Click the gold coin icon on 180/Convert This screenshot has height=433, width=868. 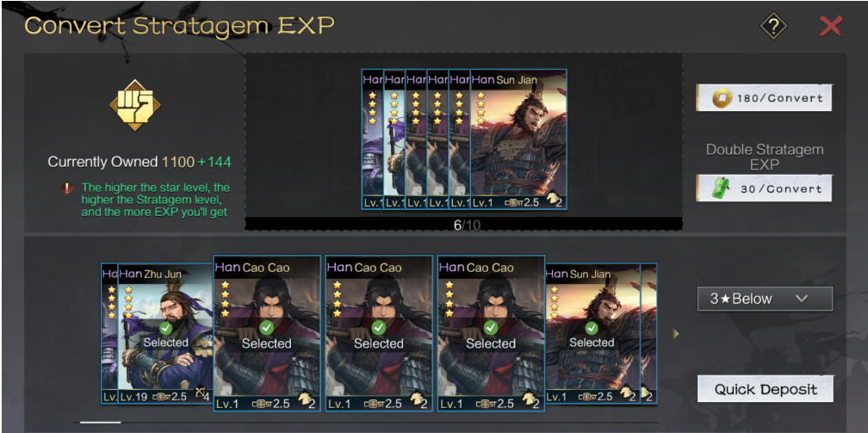pos(722,98)
